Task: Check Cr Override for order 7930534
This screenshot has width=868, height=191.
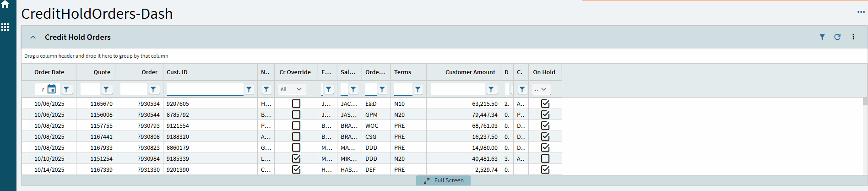Action: coord(296,104)
